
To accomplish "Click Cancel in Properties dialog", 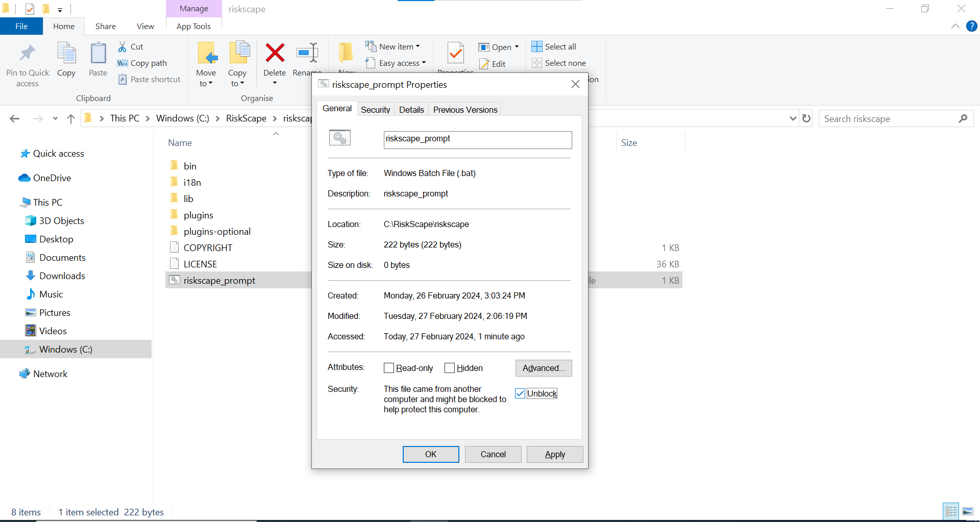I will pyautogui.click(x=493, y=454).
